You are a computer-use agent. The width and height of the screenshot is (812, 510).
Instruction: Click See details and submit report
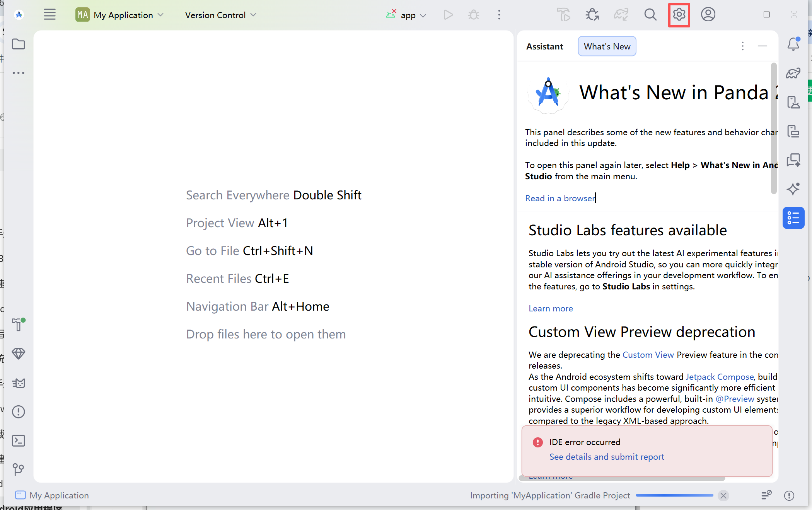click(607, 457)
